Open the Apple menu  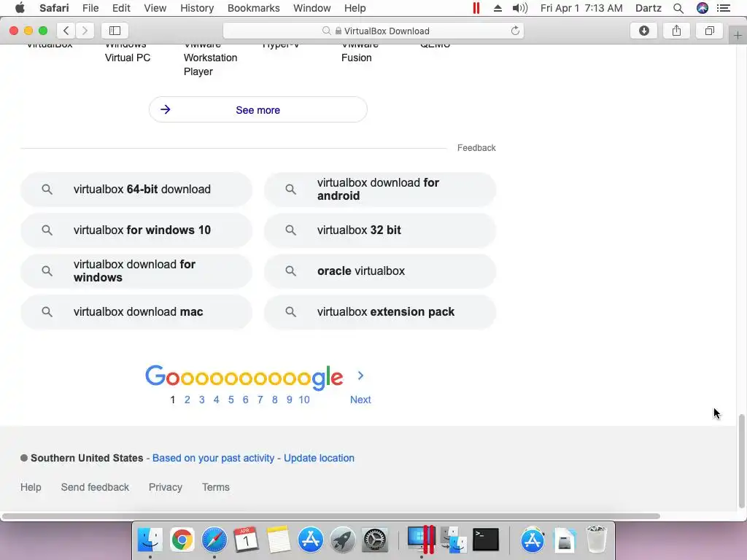[x=20, y=8]
